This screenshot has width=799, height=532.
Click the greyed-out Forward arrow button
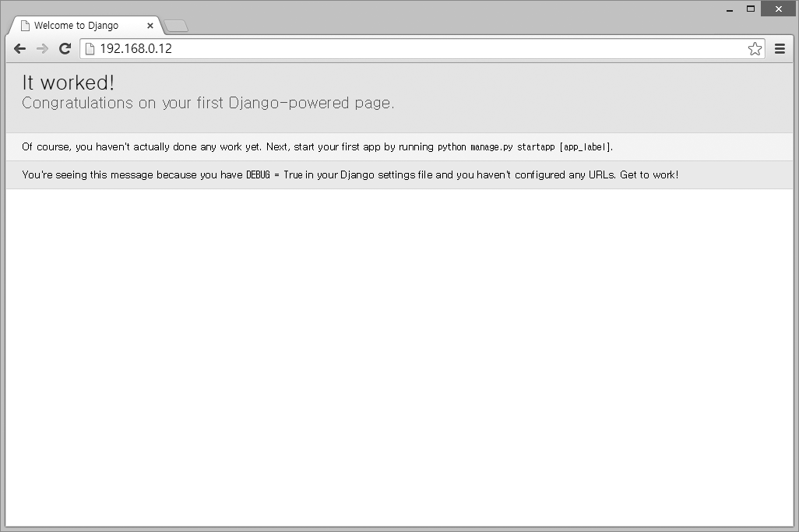point(43,49)
